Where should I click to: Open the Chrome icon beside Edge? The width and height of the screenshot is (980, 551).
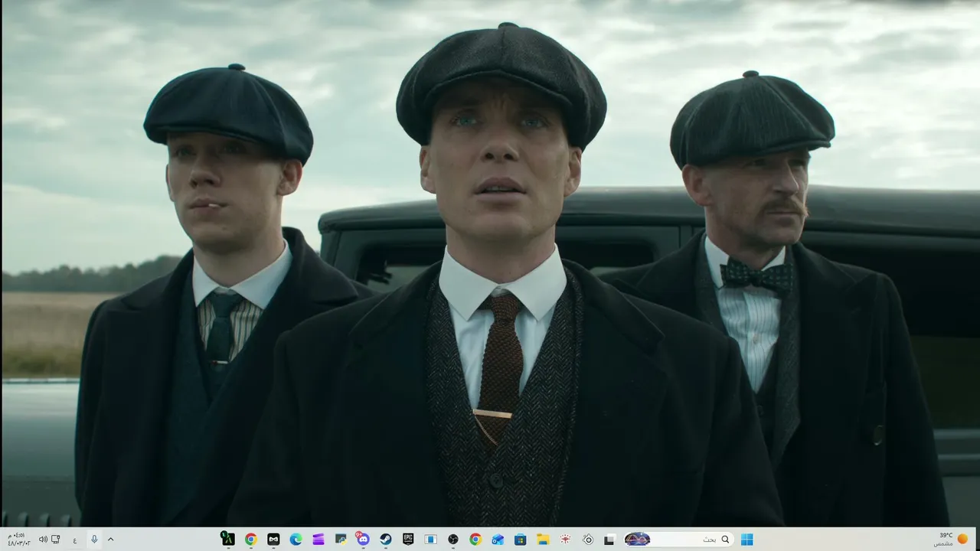click(x=250, y=540)
